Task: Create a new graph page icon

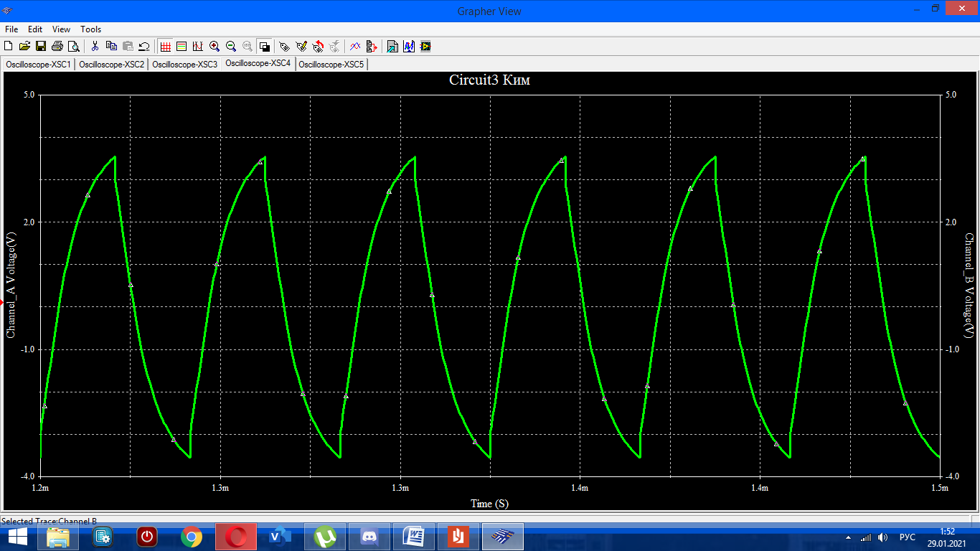Action: [8, 47]
